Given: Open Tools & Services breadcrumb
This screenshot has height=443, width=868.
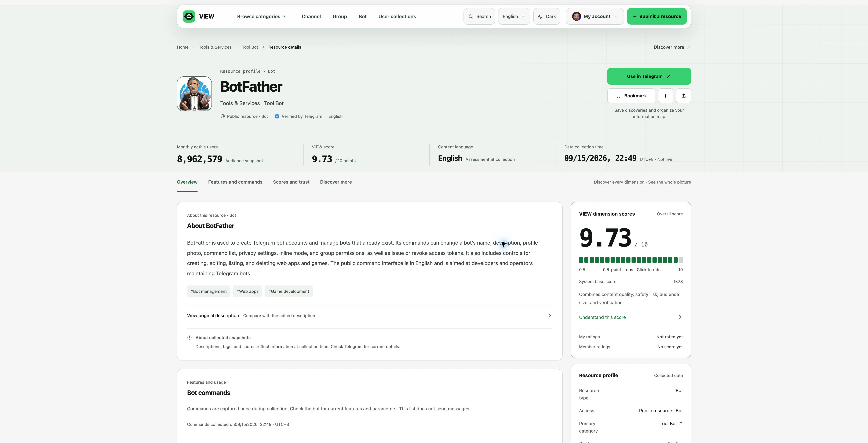Looking at the screenshot, I should (215, 47).
